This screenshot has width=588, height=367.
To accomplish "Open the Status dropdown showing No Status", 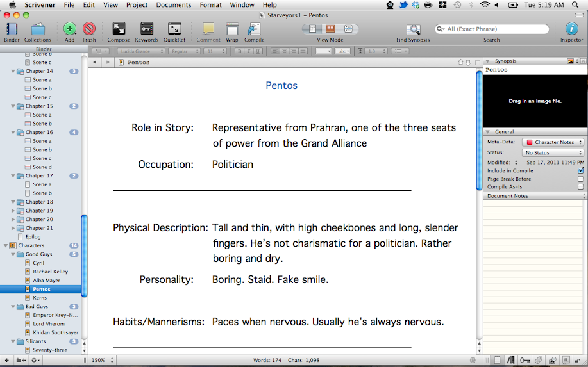I will point(553,153).
